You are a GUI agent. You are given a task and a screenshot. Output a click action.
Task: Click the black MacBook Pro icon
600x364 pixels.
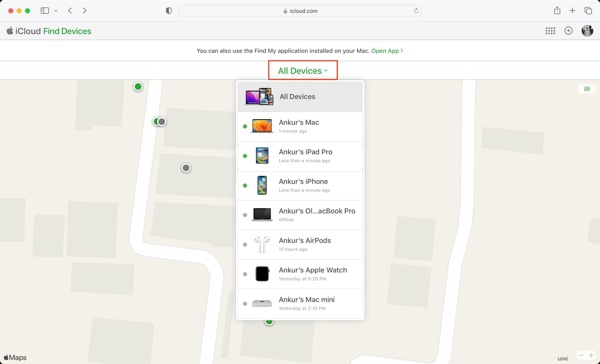point(262,215)
